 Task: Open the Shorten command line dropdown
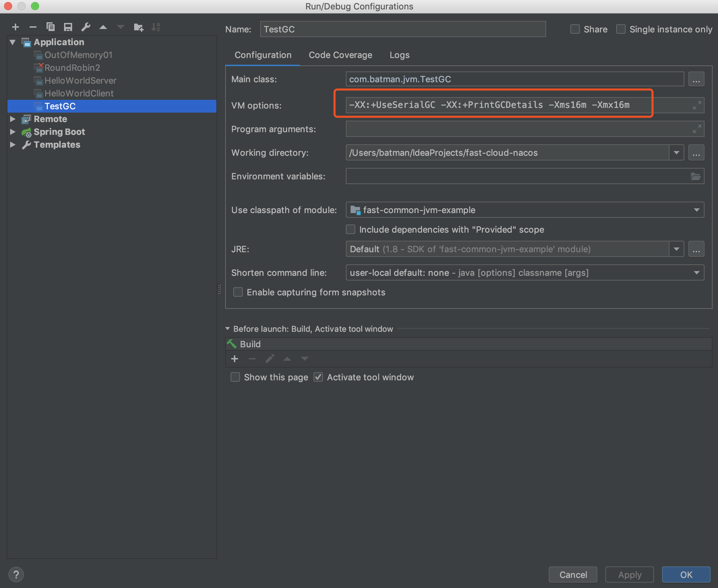coord(525,273)
